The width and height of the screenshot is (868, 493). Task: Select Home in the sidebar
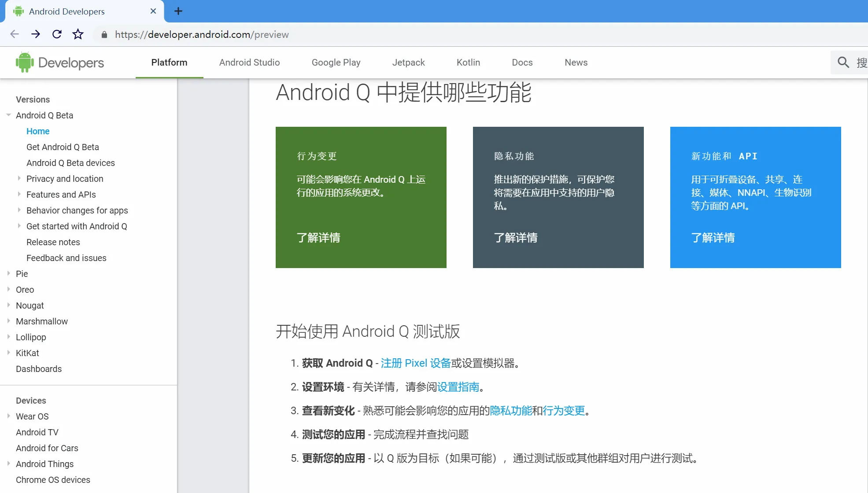pyautogui.click(x=38, y=131)
